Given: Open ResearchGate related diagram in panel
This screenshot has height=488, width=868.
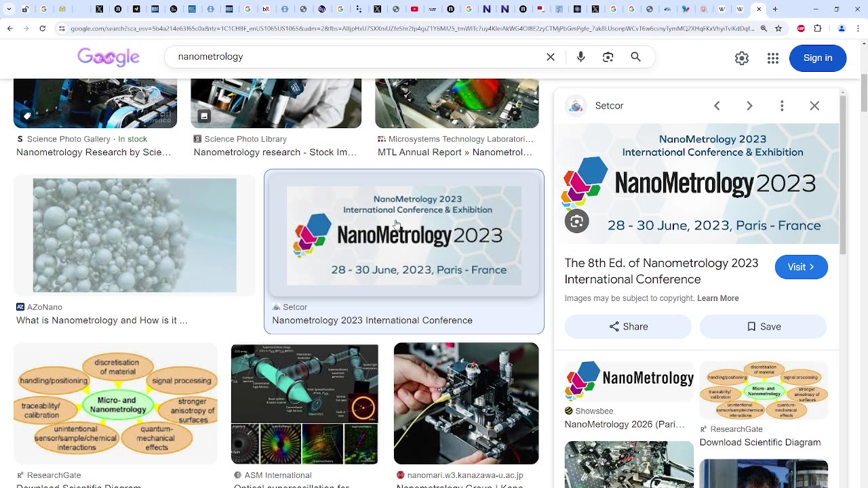Looking at the screenshot, I should 764,390.
